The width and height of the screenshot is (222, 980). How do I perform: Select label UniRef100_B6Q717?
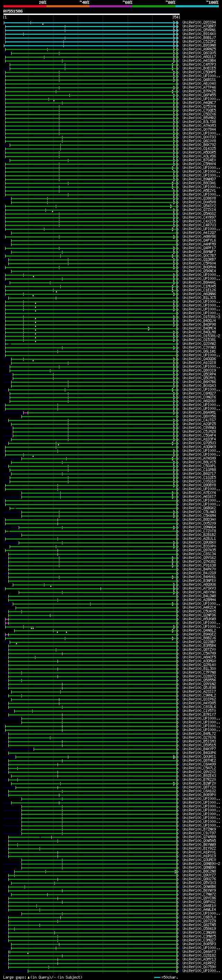point(199,473)
